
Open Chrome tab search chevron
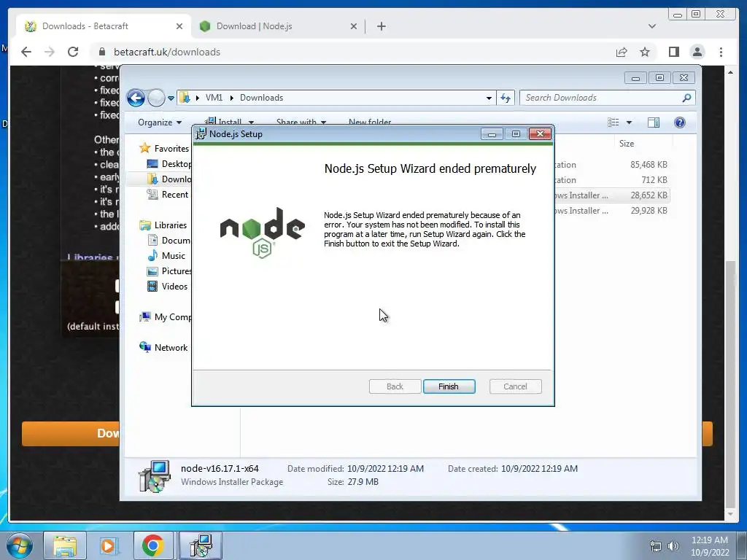(652, 26)
